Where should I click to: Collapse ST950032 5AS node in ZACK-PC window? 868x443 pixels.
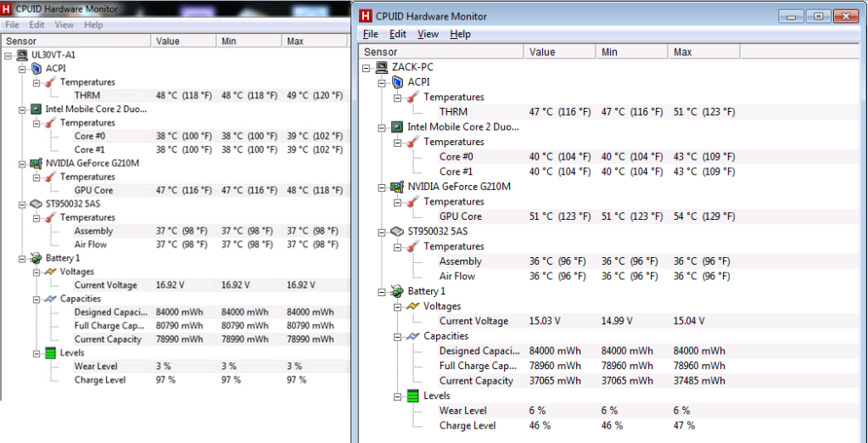pos(382,232)
